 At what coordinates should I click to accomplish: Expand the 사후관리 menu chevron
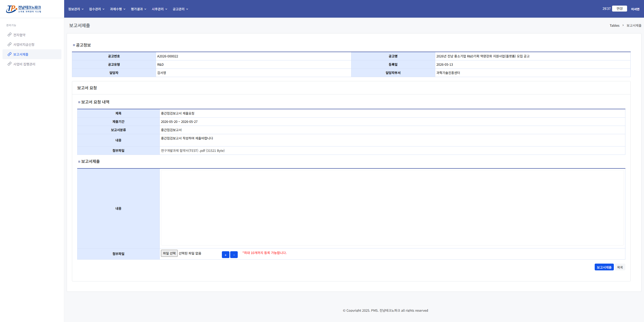[166, 9]
